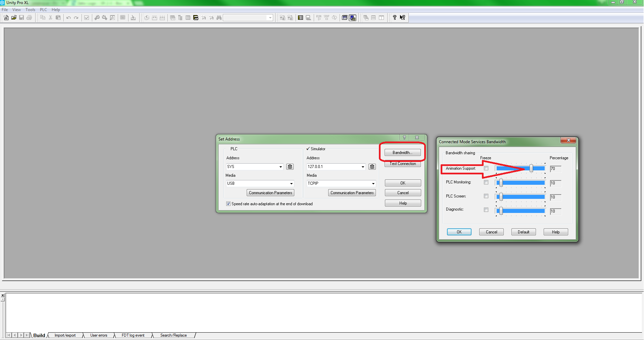
Task: Select the PLC option in Set Address
Action: click(234, 149)
